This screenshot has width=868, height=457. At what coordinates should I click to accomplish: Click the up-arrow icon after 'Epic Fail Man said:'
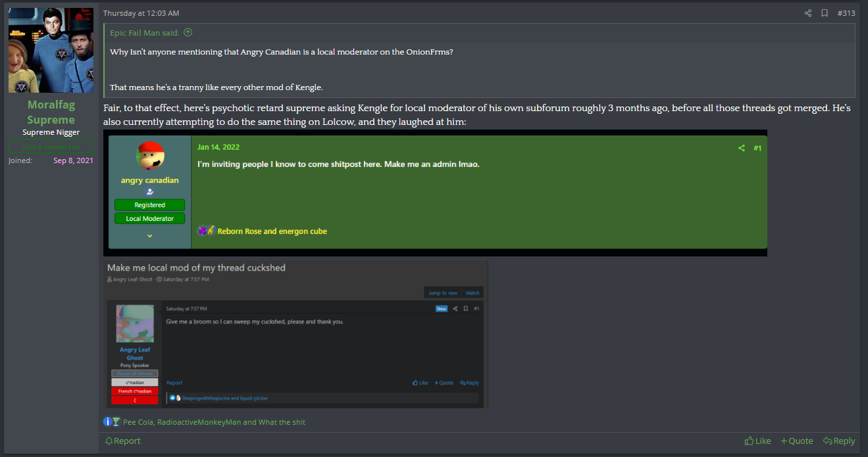(x=188, y=32)
